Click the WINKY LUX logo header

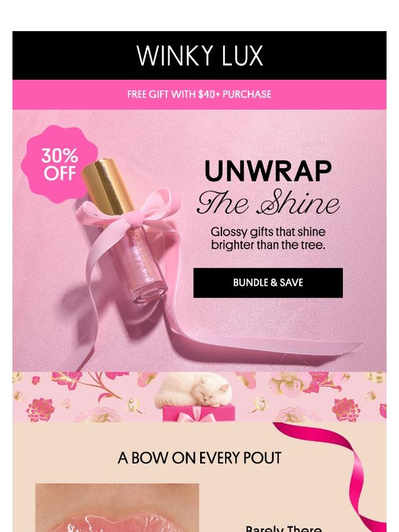(x=199, y=55)
